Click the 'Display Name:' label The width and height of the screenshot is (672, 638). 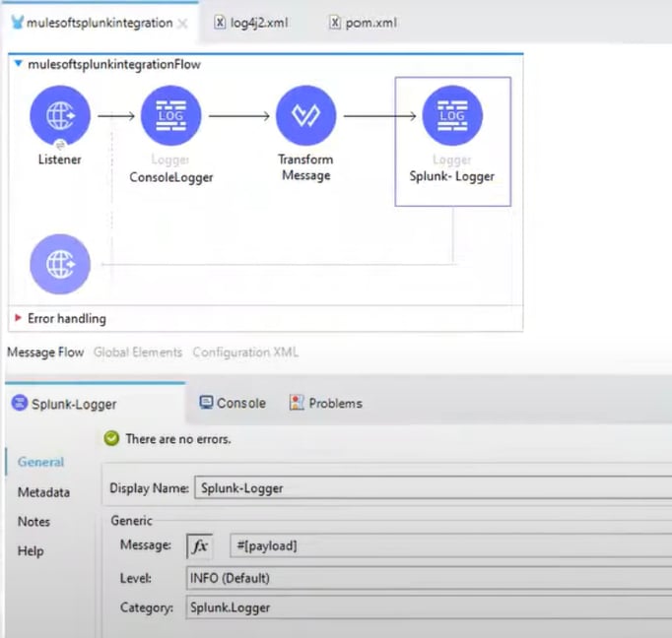[x=149, y=488]
